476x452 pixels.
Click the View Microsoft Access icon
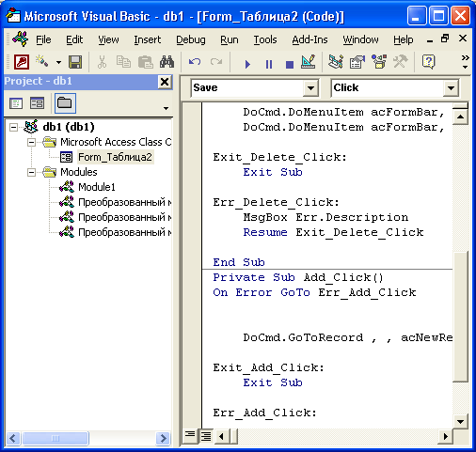(22, 62)
